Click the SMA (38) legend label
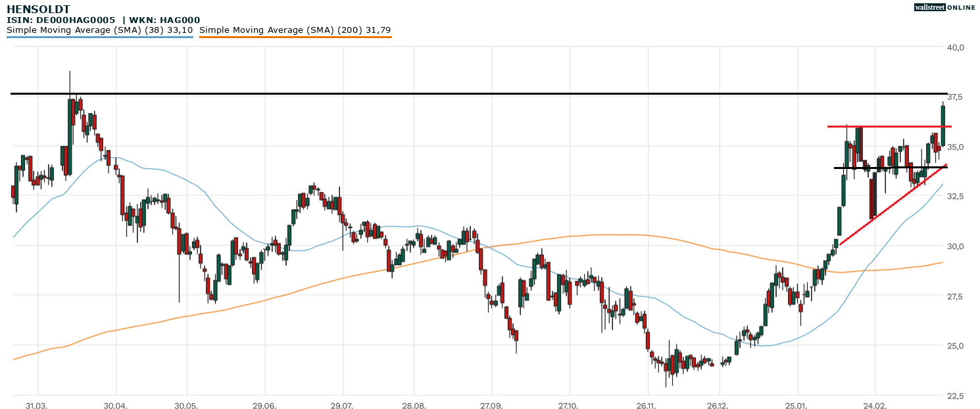 [x=99, y=30]
